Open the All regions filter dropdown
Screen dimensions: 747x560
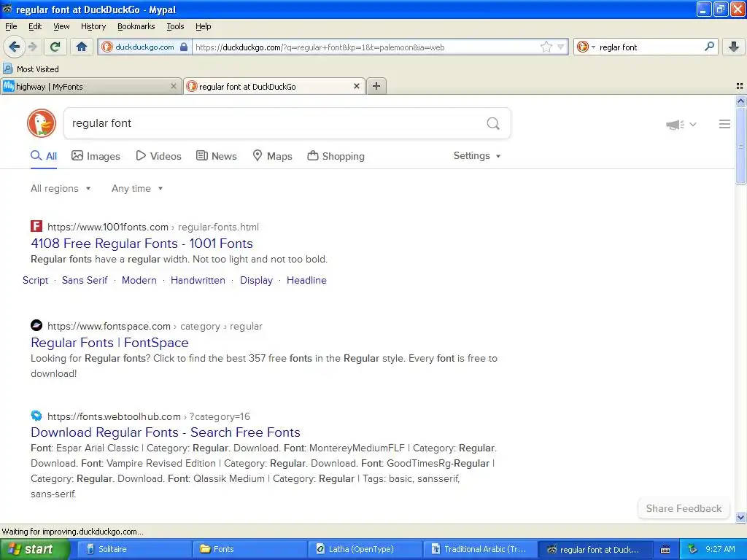pos(61,189)
